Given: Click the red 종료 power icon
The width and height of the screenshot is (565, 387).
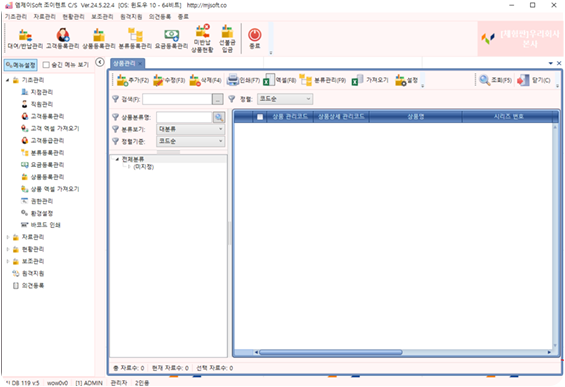Looking at the screenshot, I should click(x=255, y=35).
